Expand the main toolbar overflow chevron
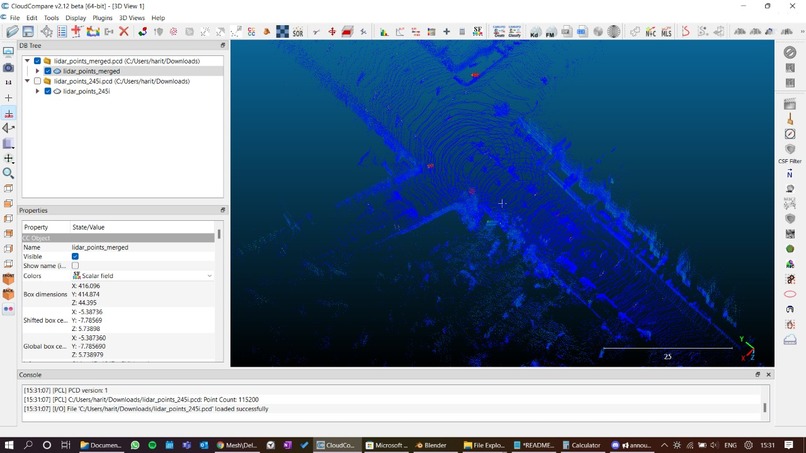Viewport: 806px width, 453px height. pyautogui.click(x=802, y=32)
